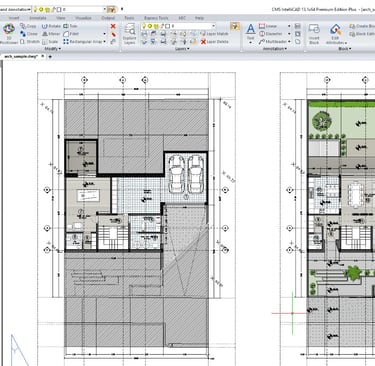The height and width of the screenshot is (366, 375).
Task: Open the Help ribbon tab
Action: 199,18
